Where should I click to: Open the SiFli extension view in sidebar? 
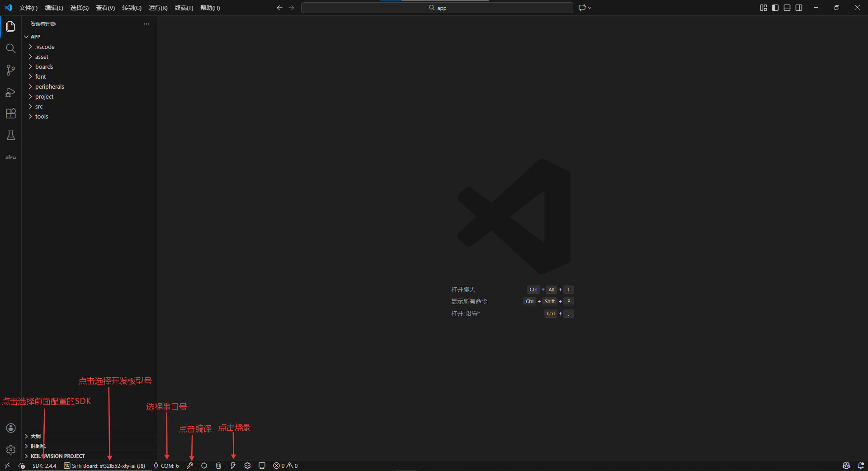point(10,157)
